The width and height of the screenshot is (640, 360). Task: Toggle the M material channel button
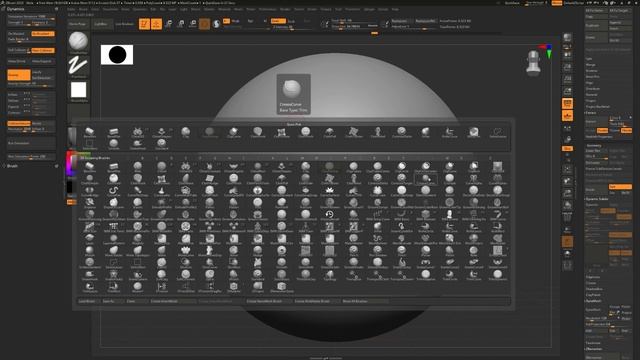(265, 21)
